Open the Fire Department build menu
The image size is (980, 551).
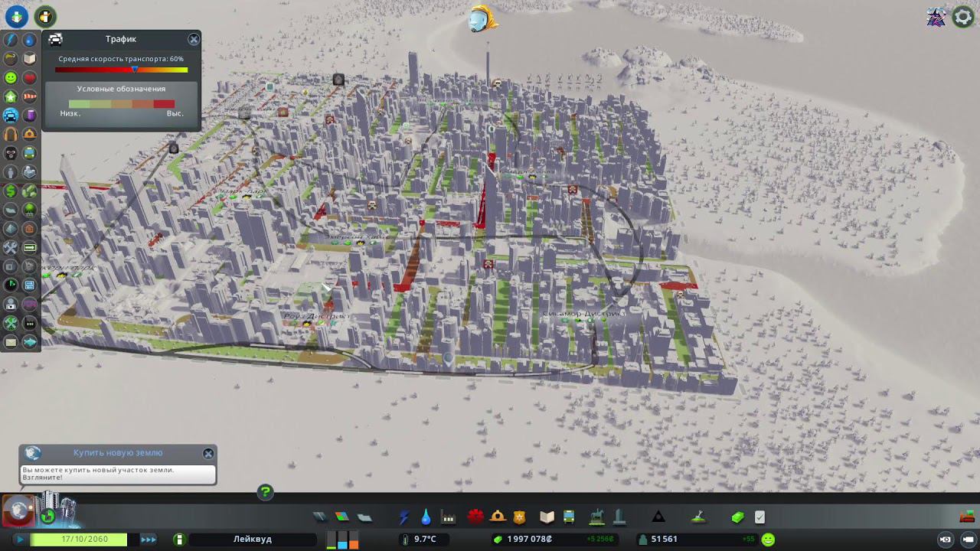click(498, 517)
